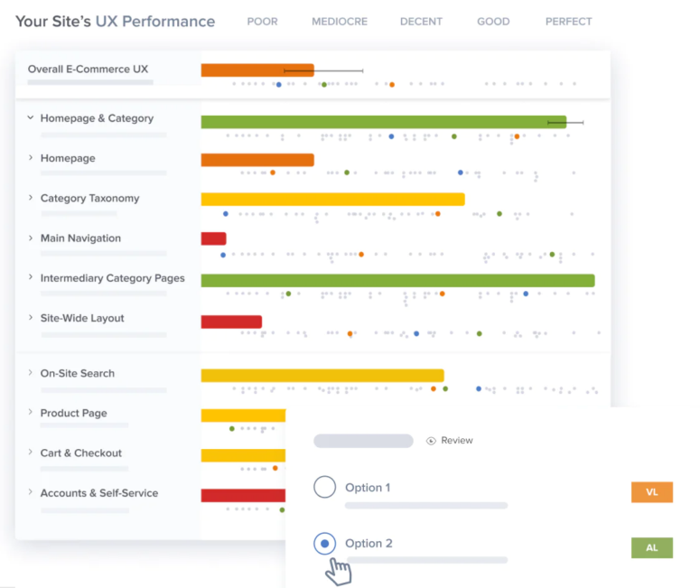Expand the Category Taxonomy row

[30, 198]
